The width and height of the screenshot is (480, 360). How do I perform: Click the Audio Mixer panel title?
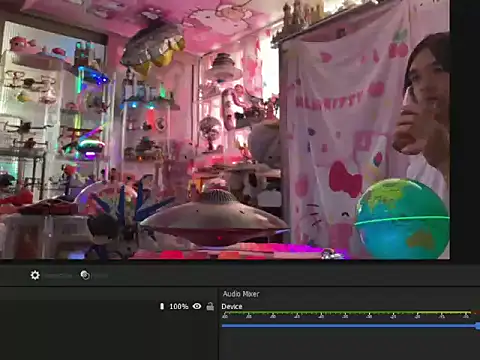[x=241, y=294]
